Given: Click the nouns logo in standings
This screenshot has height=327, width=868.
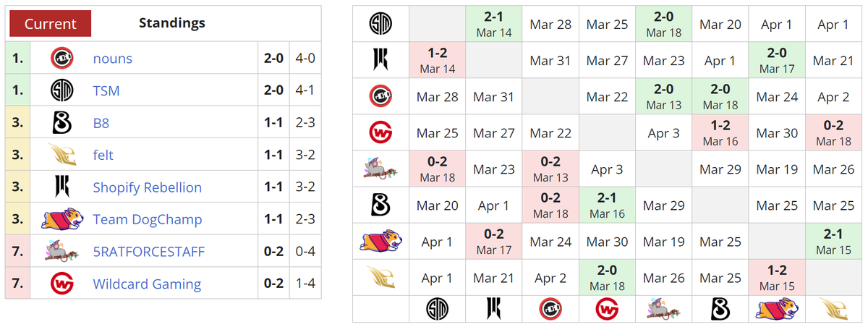Looking at the screenshot, I should 61,58.
